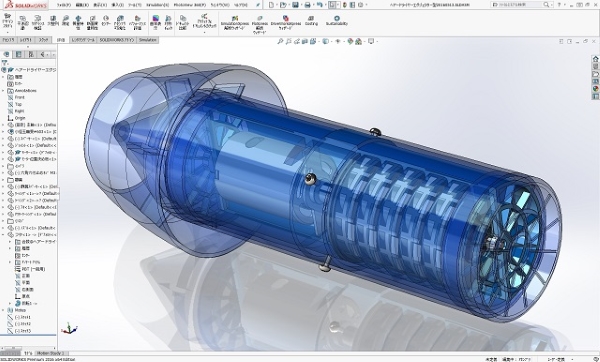Select the Origin item in the tree

point(20,118)
